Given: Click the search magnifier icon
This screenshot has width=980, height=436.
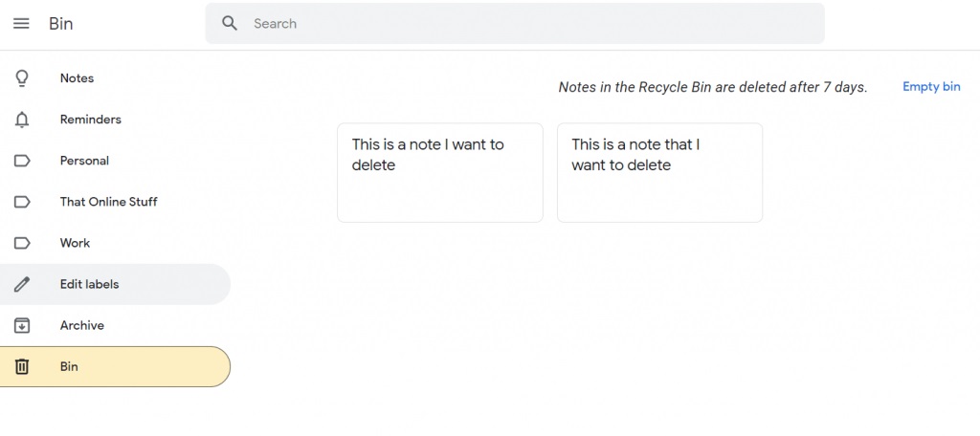Looking at the screenshot, I should (x=230, y=23).
